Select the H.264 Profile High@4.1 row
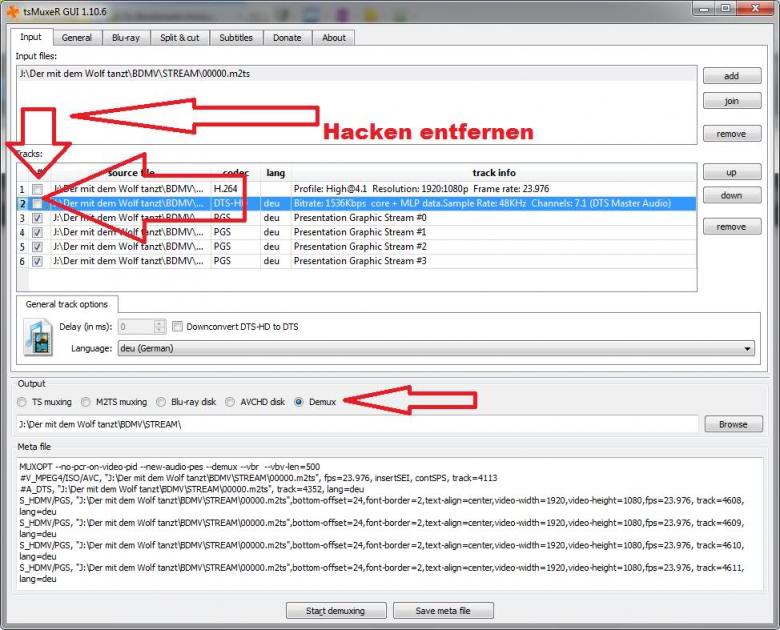 [357, 189]
